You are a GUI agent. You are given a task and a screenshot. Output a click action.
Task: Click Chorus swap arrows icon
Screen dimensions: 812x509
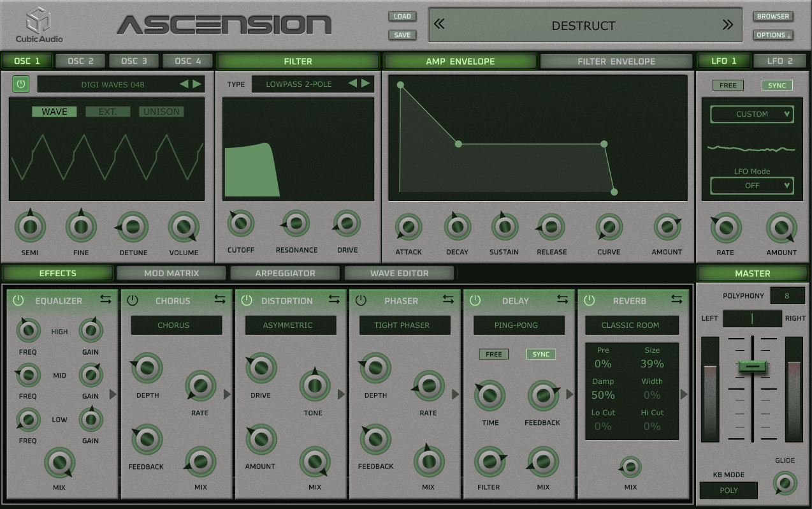pyautogui.click(x=220, y=299)
